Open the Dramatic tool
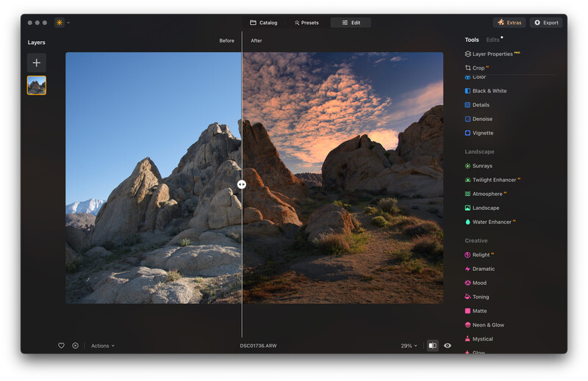 coord(480,269)
